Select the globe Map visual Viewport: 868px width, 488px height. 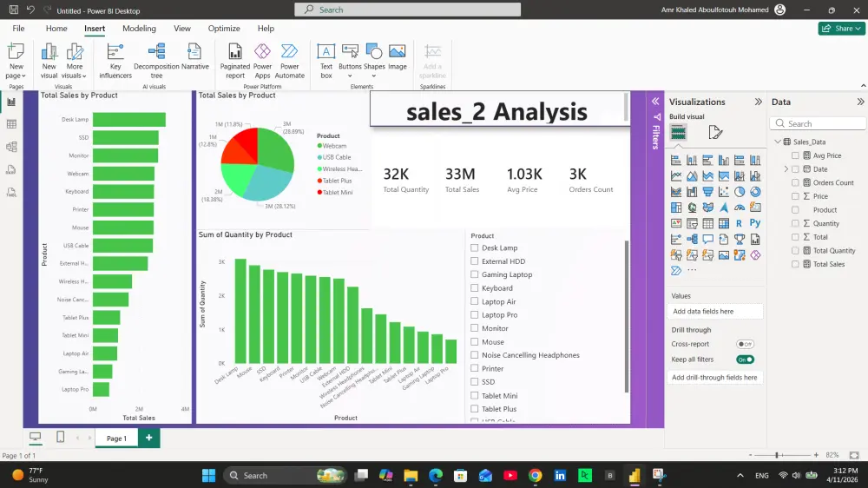(x=692, y=208)
